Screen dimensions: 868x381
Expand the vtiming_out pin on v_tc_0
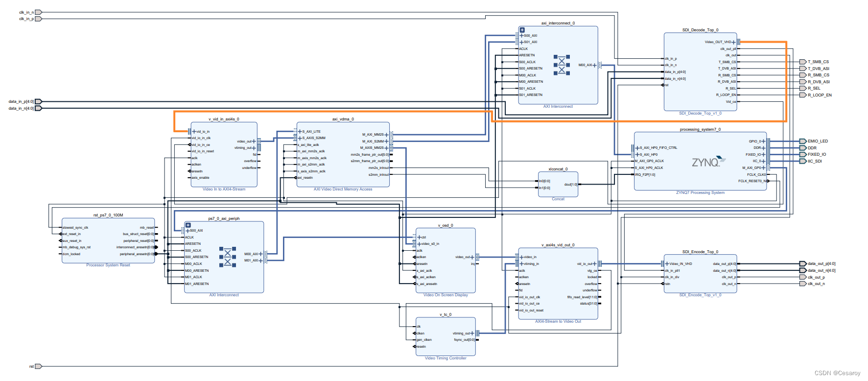click(472, 333)
